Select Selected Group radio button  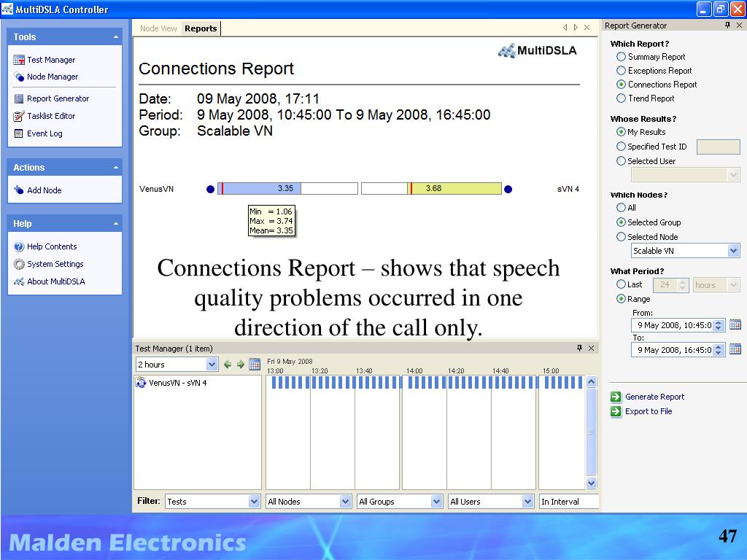621,222
